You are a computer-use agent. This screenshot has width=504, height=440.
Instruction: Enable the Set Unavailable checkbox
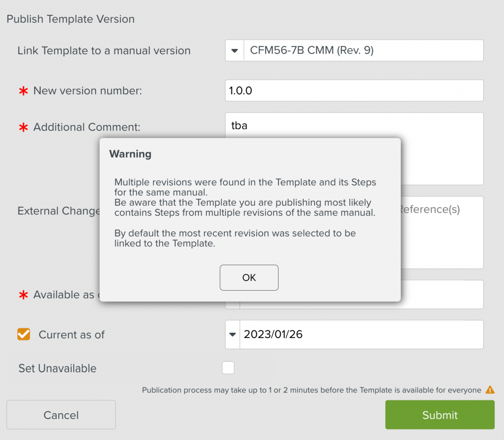click(x=228, y=368)
